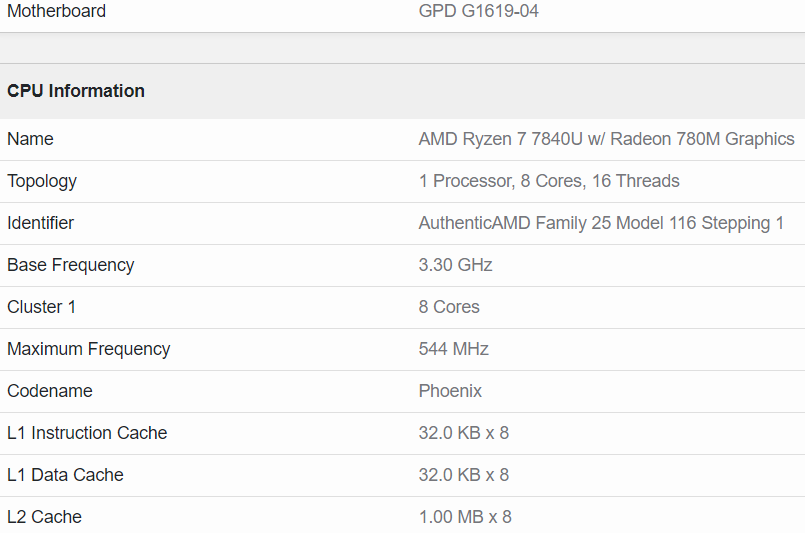Select the Phoenix codename value
805x533 pixels.
(450, 391)
